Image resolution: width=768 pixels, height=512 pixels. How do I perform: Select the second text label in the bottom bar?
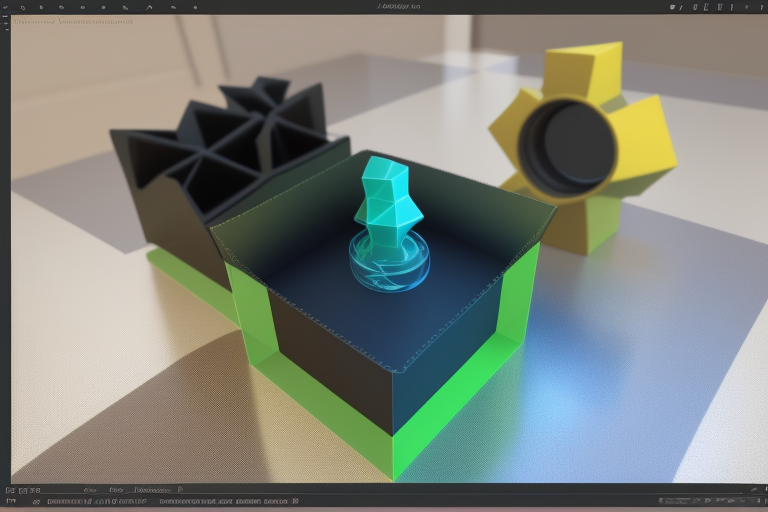(x=118, y=490)
